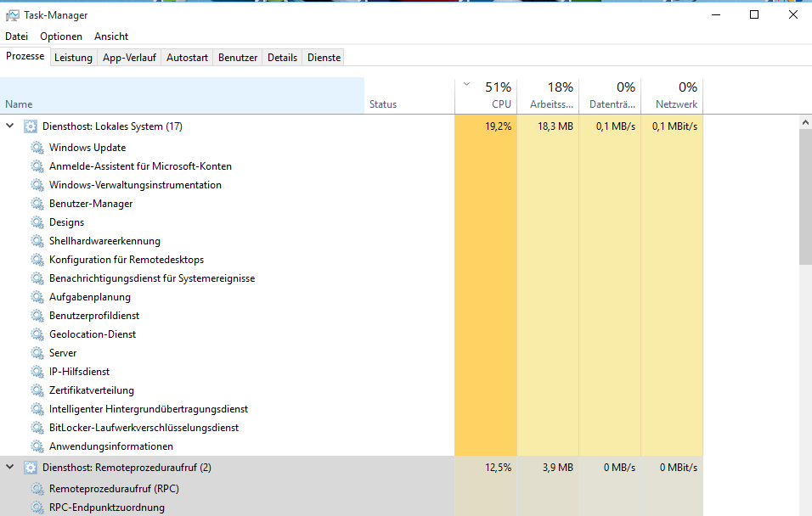Click gear icon beside IP-Hilfsdienst
This screenshot has width=812, height=516.
point(37,371)
